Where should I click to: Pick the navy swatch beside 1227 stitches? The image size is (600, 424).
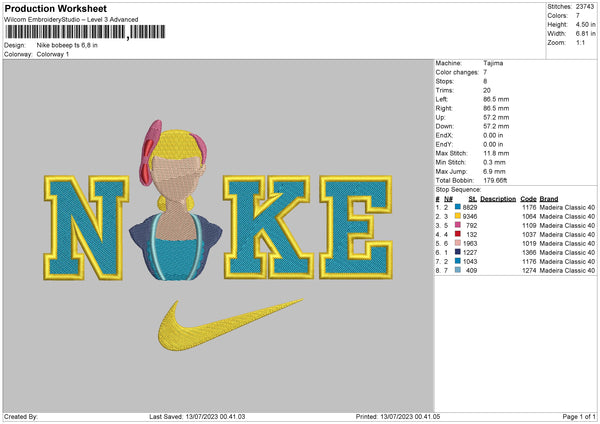click(458, 252)
